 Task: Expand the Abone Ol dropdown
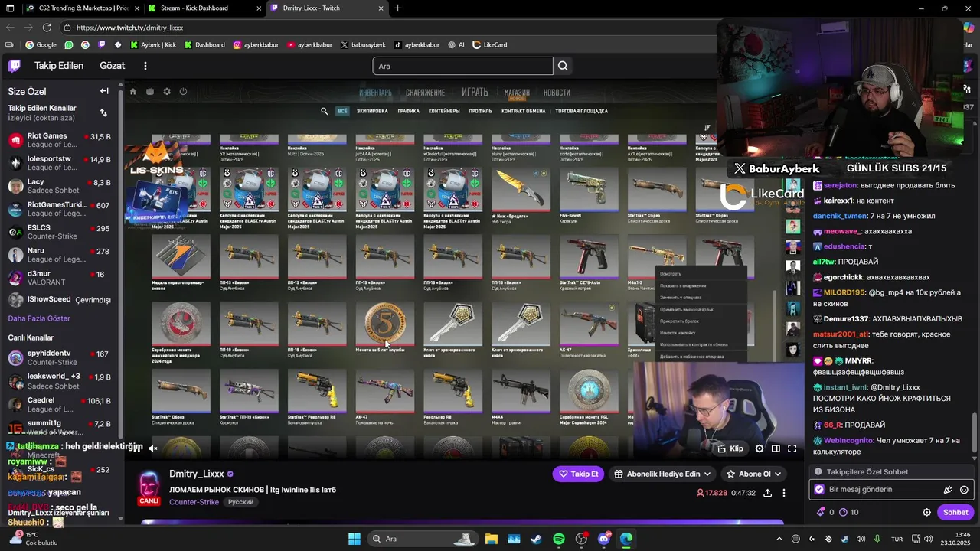click(753, 474)
